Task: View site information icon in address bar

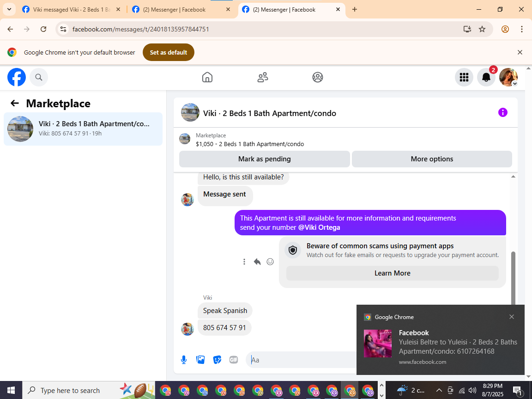Action: [x=63, y=29]
